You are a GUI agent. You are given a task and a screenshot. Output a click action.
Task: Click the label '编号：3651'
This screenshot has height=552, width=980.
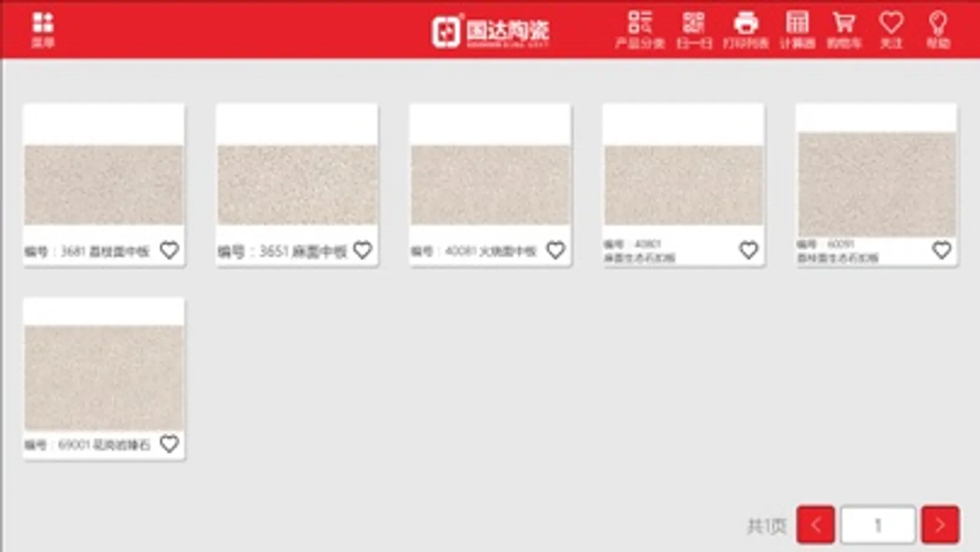(253, 251)
